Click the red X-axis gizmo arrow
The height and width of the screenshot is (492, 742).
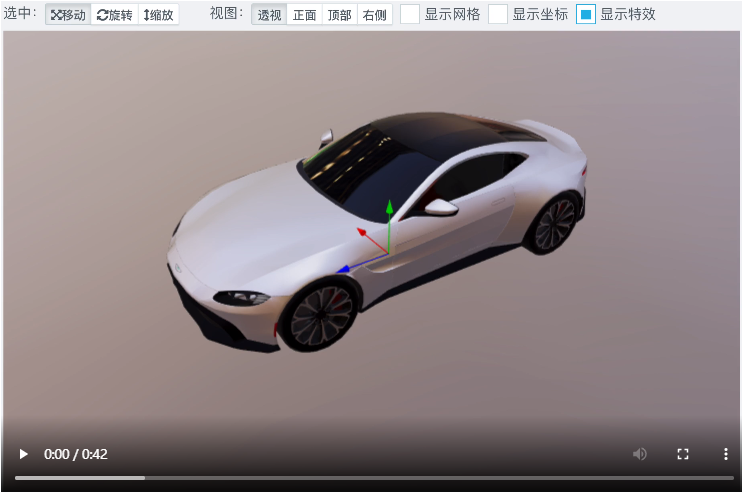tap(362, 232)
